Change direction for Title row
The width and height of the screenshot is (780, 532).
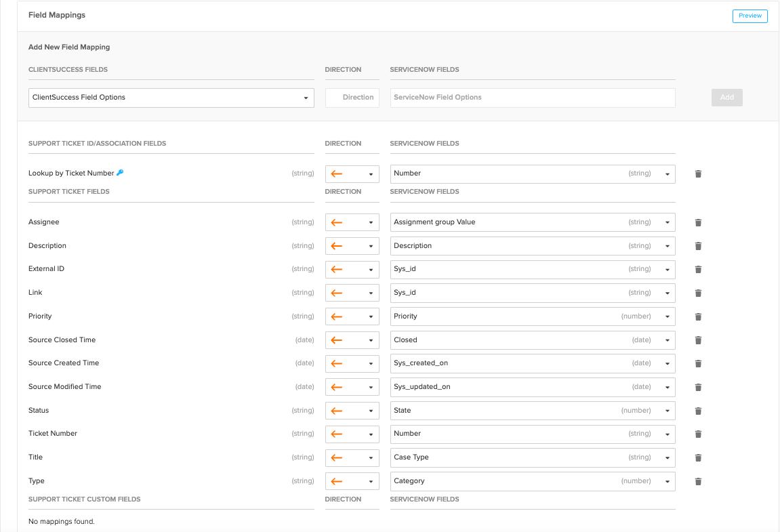(x=352, y=457)
